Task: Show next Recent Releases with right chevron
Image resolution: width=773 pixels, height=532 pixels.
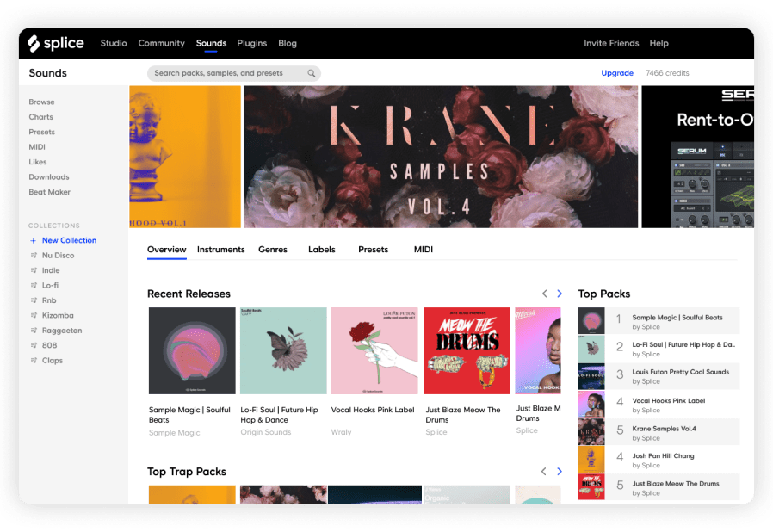Action: (560, 294)
